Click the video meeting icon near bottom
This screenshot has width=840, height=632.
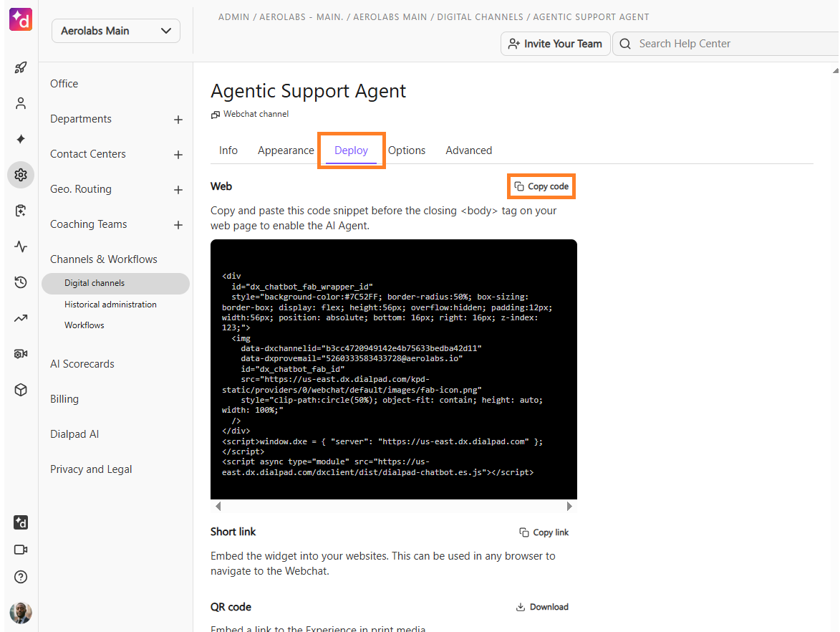[21, 550]
